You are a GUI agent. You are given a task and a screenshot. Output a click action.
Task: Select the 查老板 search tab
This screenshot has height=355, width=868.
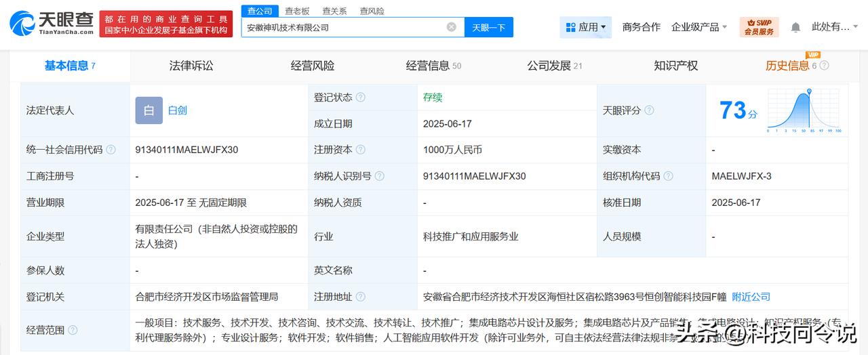point(297,11)
